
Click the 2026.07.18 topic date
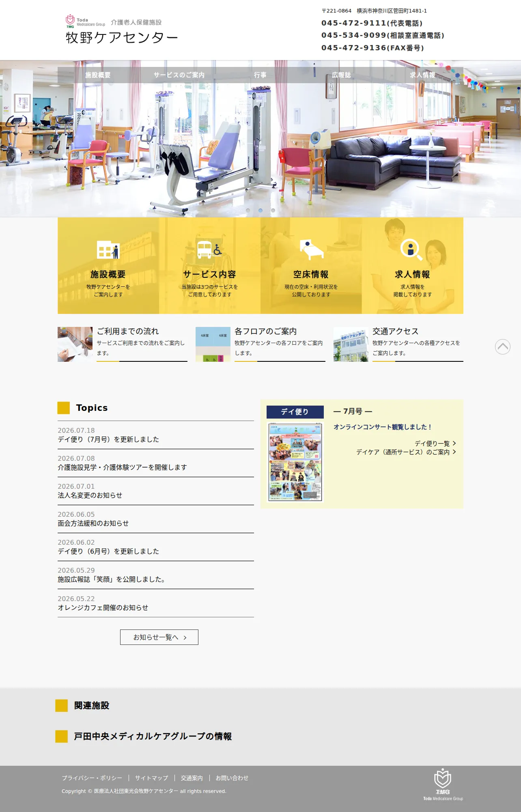pos(76,430)
